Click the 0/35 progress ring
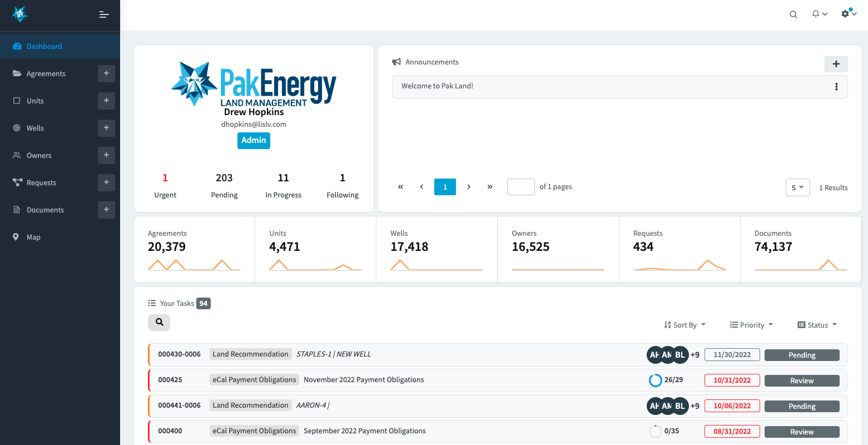Screen dimensions: 868x445 656,432
